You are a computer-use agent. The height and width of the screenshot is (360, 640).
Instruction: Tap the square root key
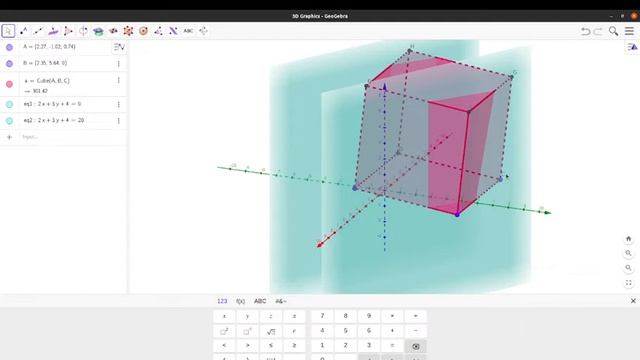point(271,331)
